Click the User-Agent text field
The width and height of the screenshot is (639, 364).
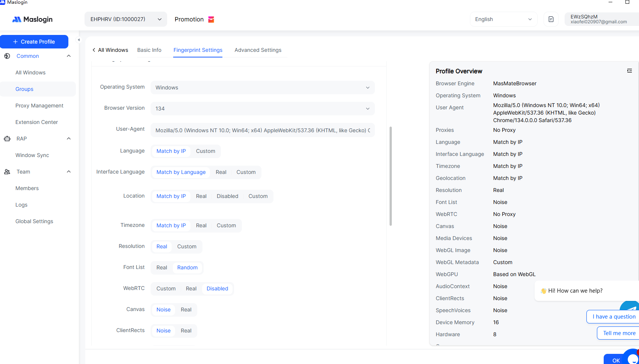[263, 130]
